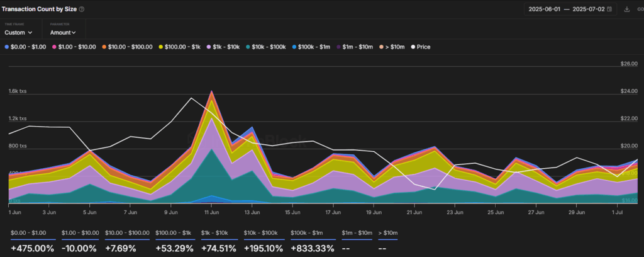Toggle the $100k - $1m legend series
Screen dimensions: 644x257
tap(311, 47)
